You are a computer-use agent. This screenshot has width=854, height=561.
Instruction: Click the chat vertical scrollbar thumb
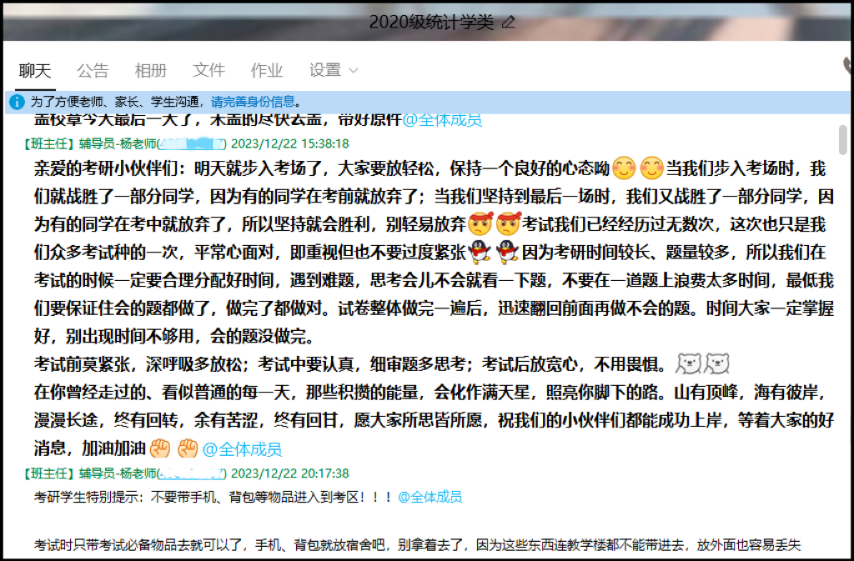[842, 140]
